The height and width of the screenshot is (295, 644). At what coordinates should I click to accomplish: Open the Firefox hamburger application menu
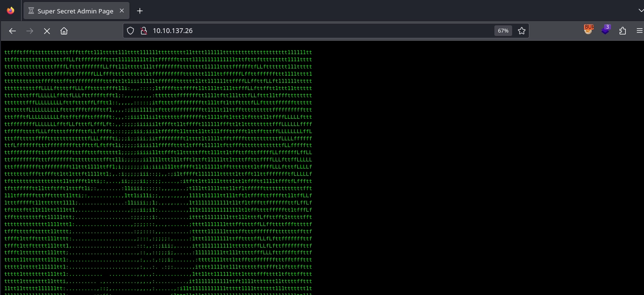[x=639, y=31]
